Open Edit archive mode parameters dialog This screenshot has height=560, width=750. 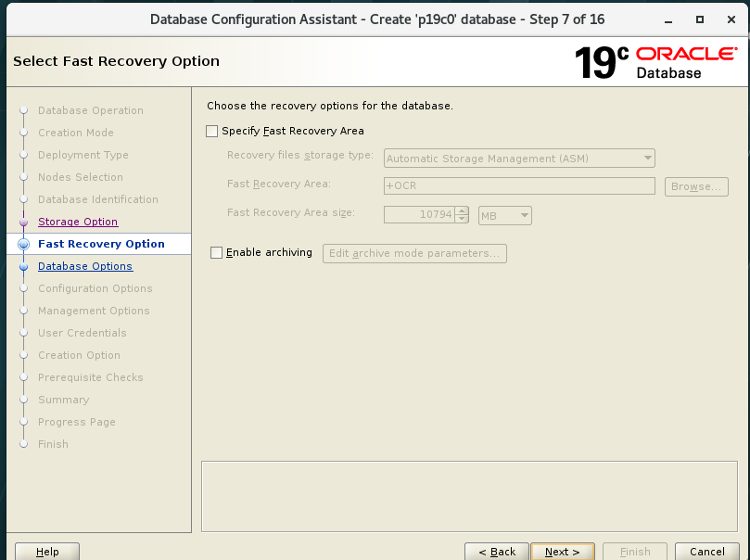pos(414,253)
